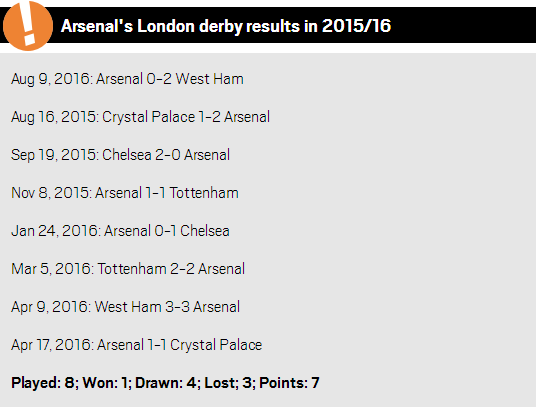Select the Mar 5 Tottenham 2-2 Arsenal result
This screenshot has height=410, width=537.
[x=128, y=269]
